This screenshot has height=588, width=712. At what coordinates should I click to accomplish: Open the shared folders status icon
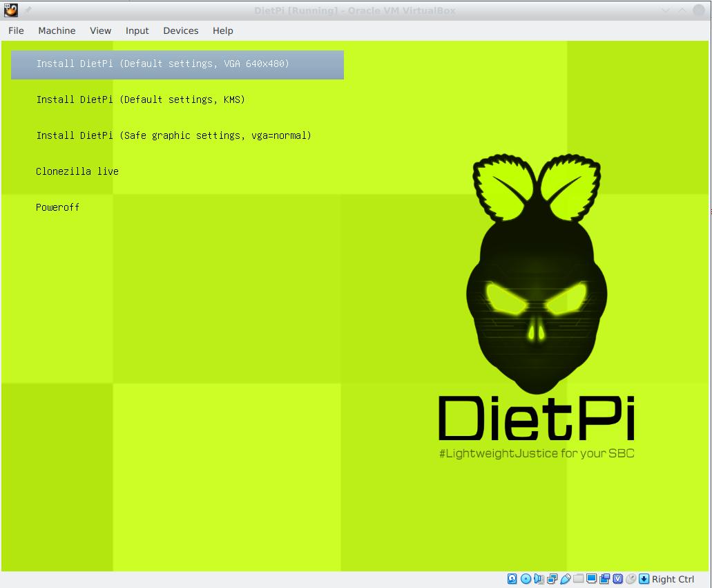[579, 579]
